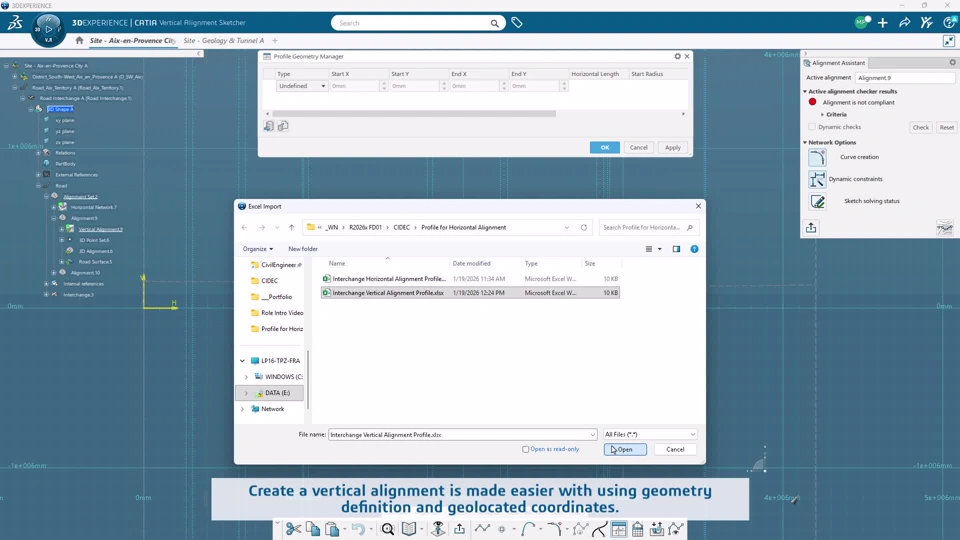Collapse Active alignment checker results section

tap(805, 92)
